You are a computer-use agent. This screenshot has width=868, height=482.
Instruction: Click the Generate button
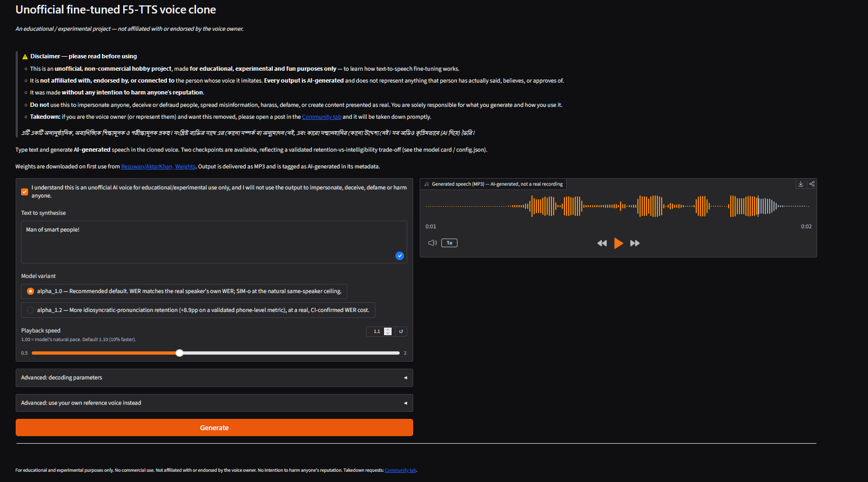(214, 427)
